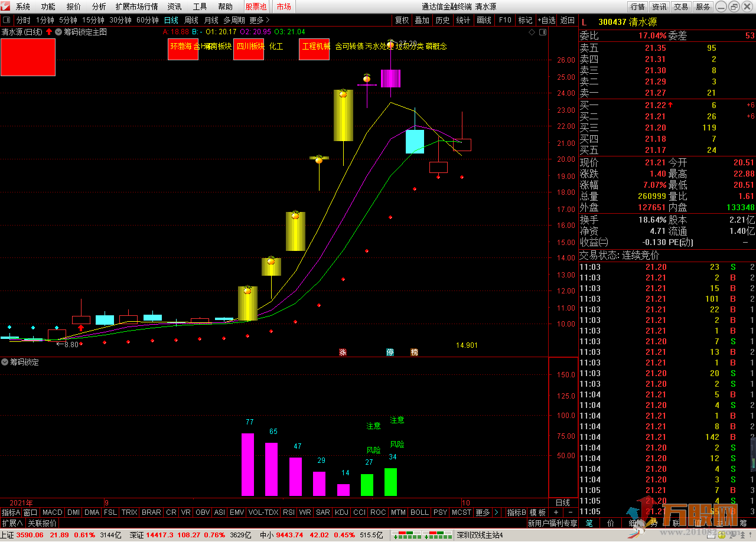Click the 停 marker icon below chart

coord(390,352)
